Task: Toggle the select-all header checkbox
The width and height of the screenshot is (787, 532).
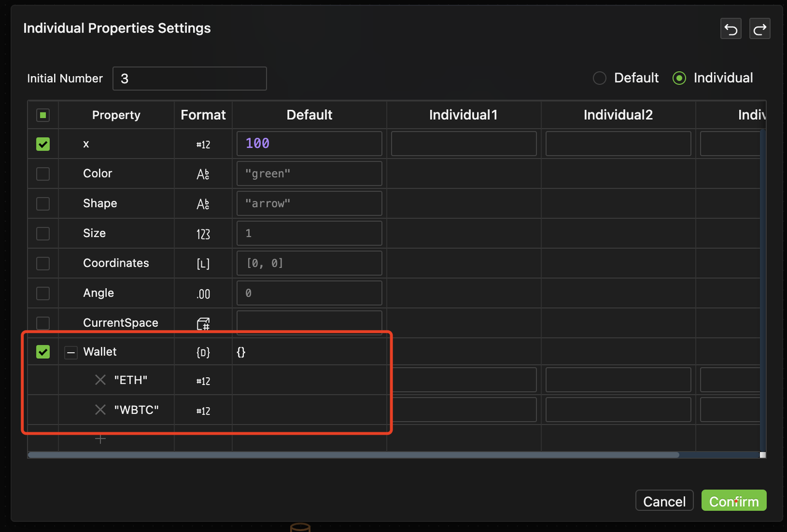Action: point(43,115)
